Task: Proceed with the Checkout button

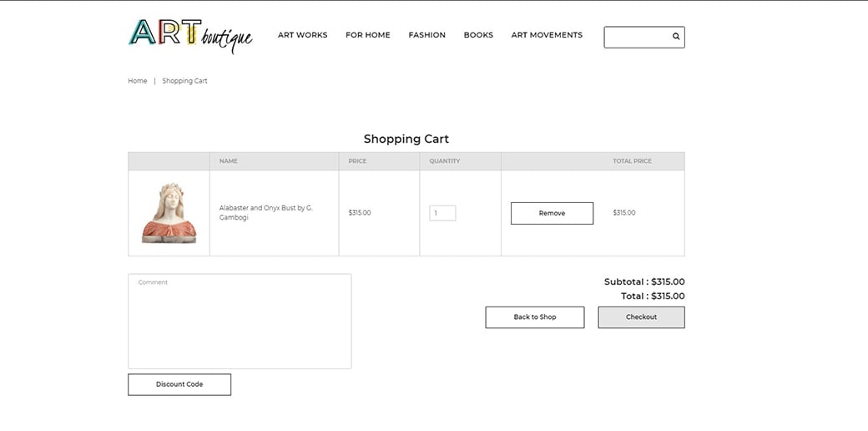Action: pos(641,317)
